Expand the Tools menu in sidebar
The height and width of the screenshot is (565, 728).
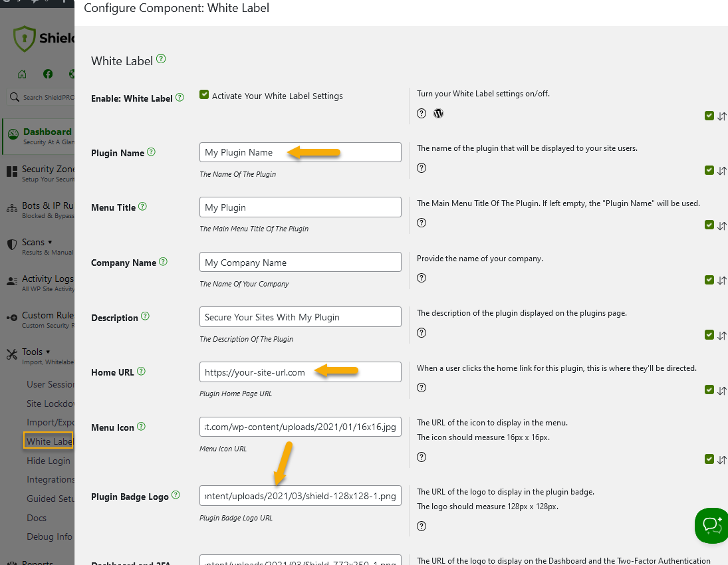pyautogui.click(x=39, y=356)
